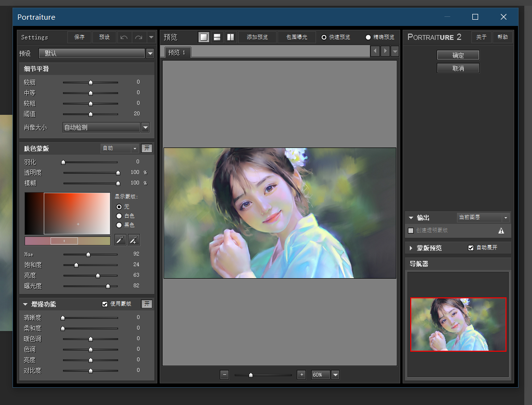Click the redo arrow icon
The width and height of the screenshot is (532, 405).
[x=139, y=37]
